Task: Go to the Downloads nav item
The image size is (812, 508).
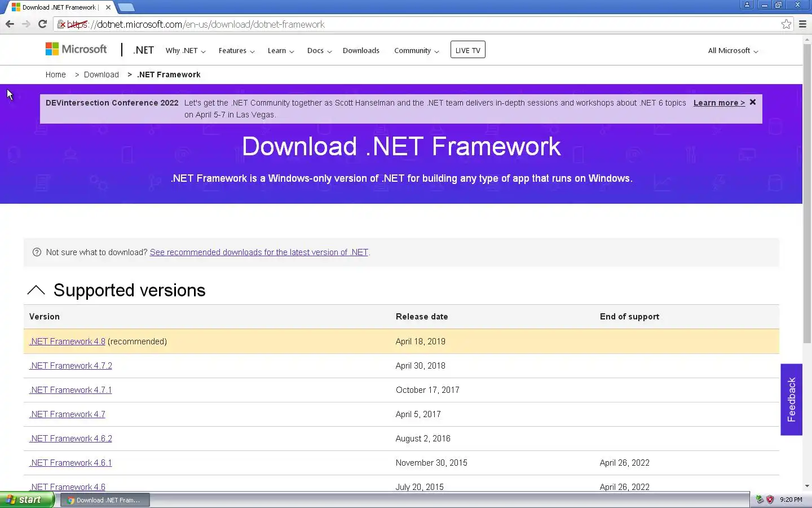Action: [361, 51]
